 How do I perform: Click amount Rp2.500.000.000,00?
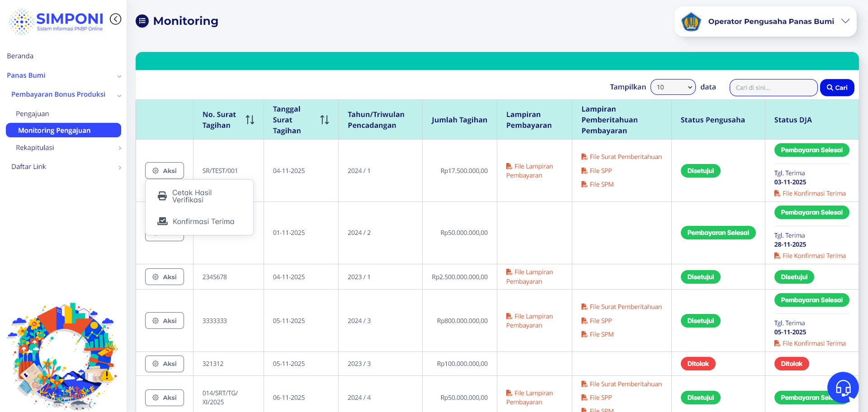(x=459, y=277)
